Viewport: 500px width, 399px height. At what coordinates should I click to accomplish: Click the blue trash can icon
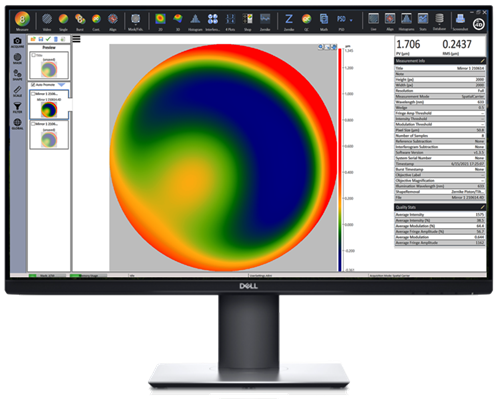(56, 39)
